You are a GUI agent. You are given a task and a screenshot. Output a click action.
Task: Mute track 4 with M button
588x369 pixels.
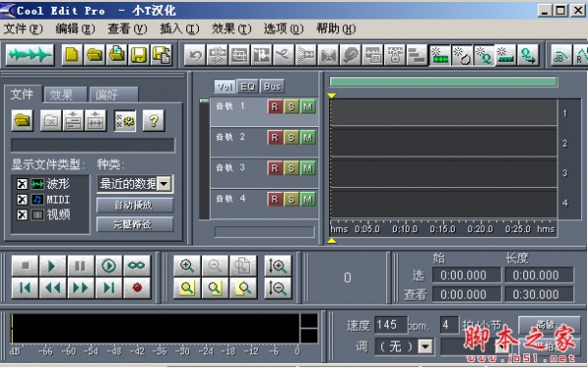pyautogui.click(x=308, y=199)
